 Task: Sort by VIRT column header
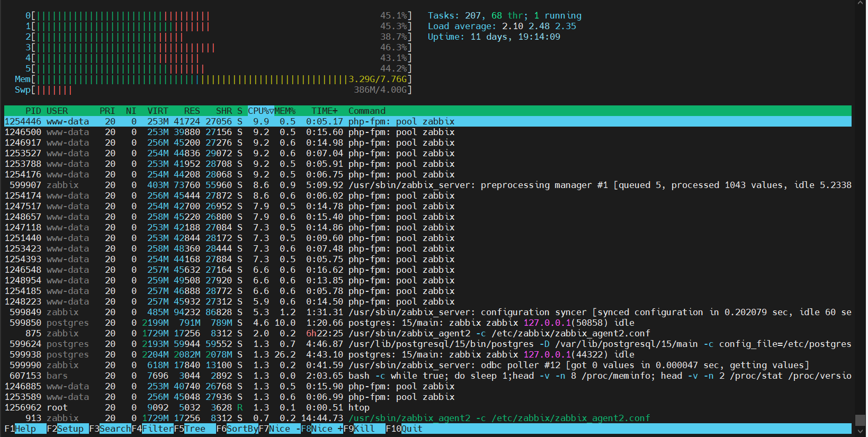(158, 111)
